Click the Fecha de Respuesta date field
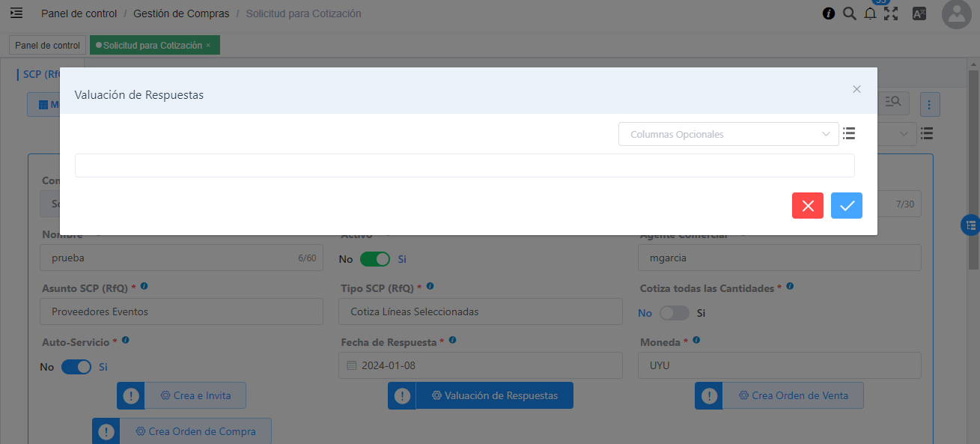 pyautogui.click(x=481, y=366)
